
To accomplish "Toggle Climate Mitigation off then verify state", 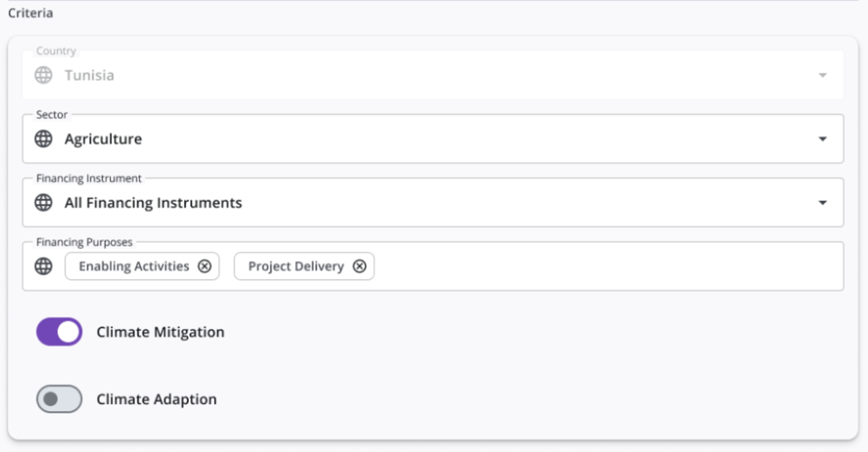I will coord(59,332).
